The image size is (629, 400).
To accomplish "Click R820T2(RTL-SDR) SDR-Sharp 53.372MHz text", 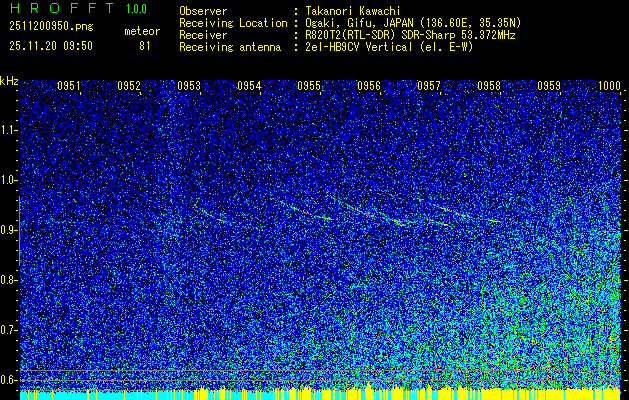I will pos(410,35).
